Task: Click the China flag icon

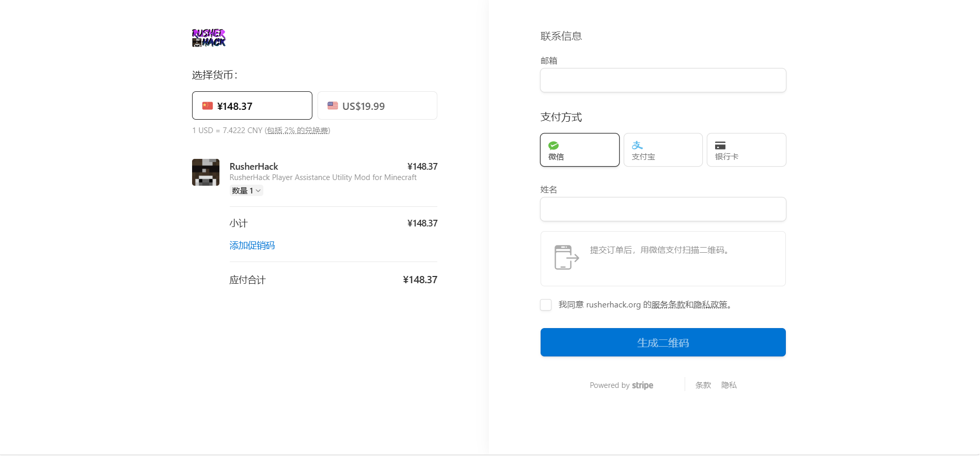Action: (x=208, y=106)
